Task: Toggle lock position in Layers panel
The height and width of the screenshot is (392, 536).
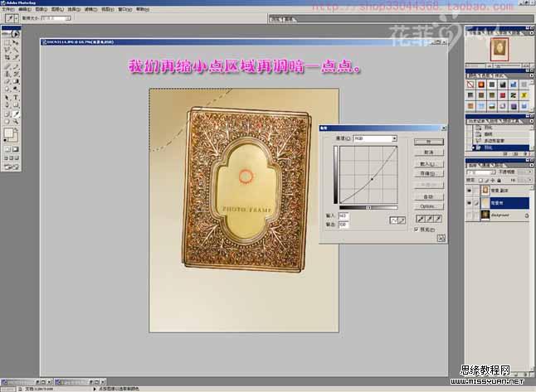Action: pos(493,180)
